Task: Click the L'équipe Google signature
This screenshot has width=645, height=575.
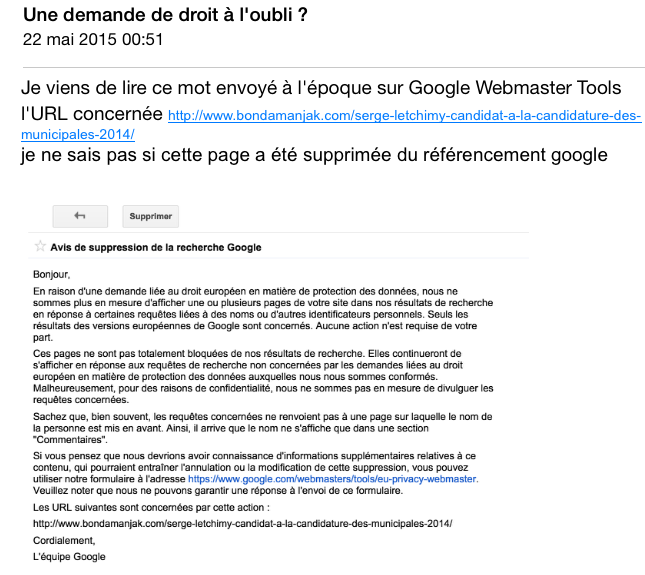Action: (x=69, y=556)
